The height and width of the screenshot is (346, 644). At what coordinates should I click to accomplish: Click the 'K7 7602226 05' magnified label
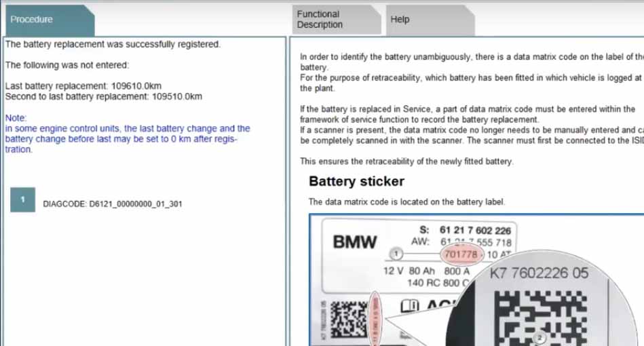(x=539, y=273)
